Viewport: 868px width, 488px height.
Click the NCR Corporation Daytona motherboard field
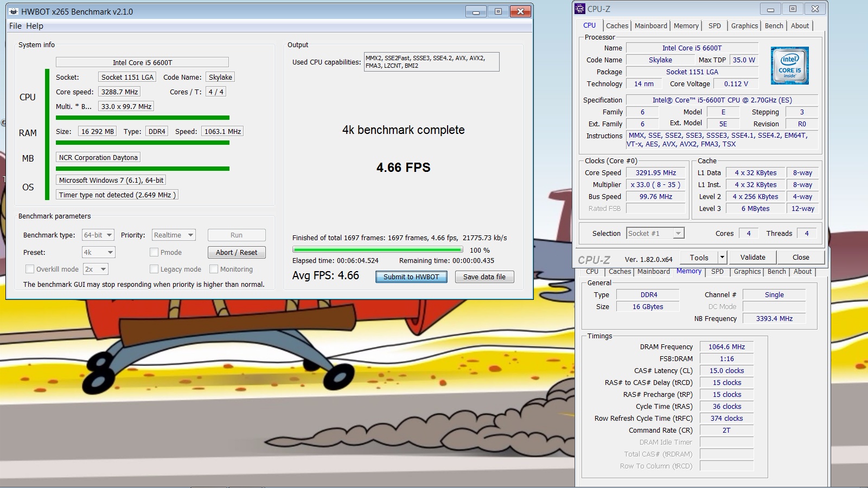[98, 157]
